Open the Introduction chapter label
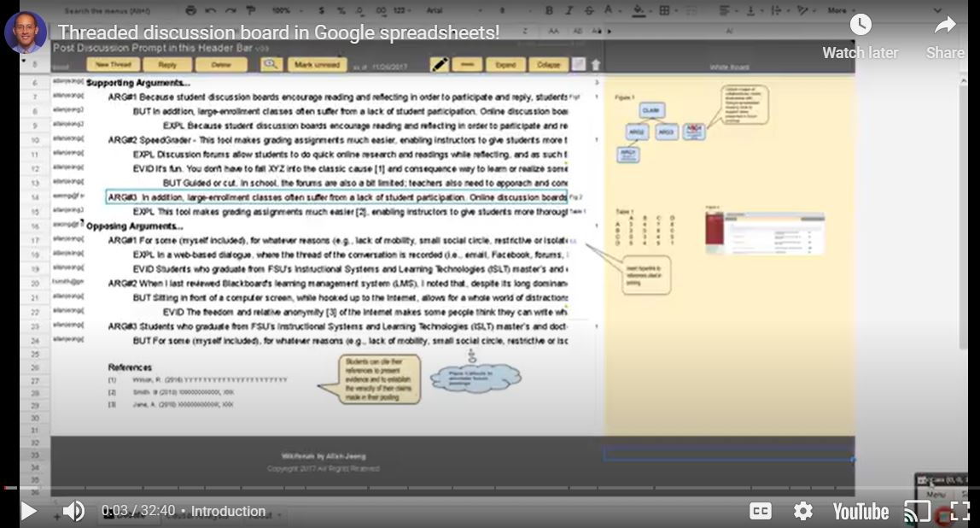Viewport: 980px width, 528px height. [x=228, y=511]
